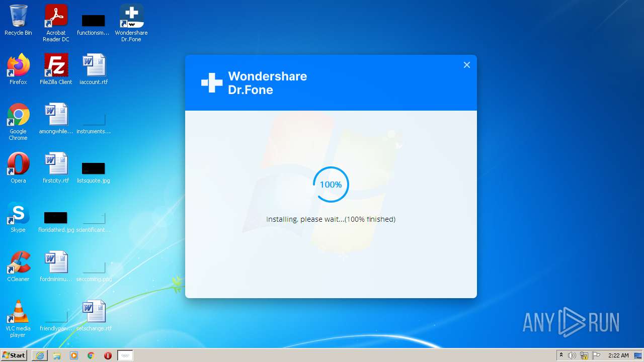Image resolution: width=644 pixels, height=362 pixels.
Task: Open the Recycle Bin desktop icon
Action: click(x=18, y=20)
